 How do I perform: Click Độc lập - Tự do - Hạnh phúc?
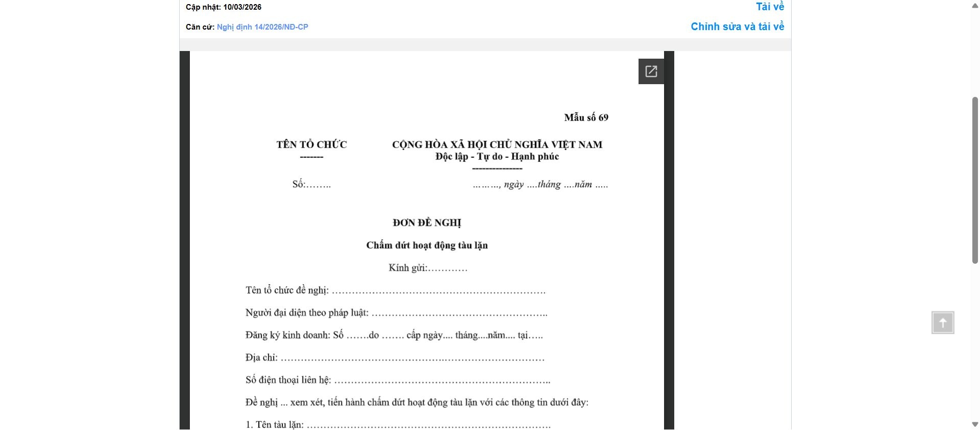pyautogui.click(x=497, y=157)
